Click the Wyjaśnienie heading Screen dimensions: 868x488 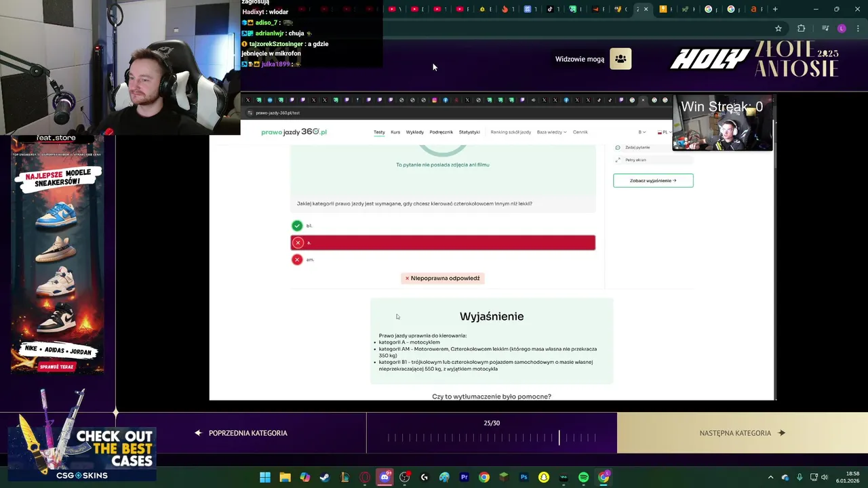[492, 317]
